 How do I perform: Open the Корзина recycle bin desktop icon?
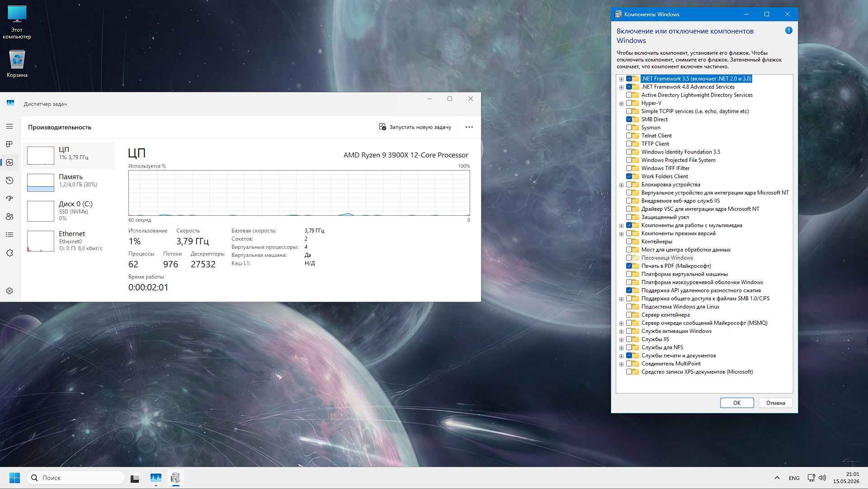click(17, 64)
